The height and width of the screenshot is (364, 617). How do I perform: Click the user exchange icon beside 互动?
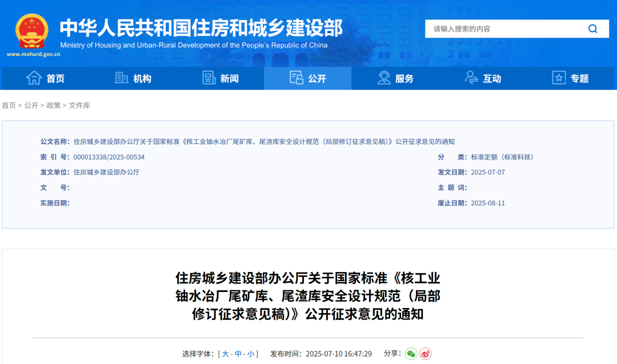click(471, 78)
